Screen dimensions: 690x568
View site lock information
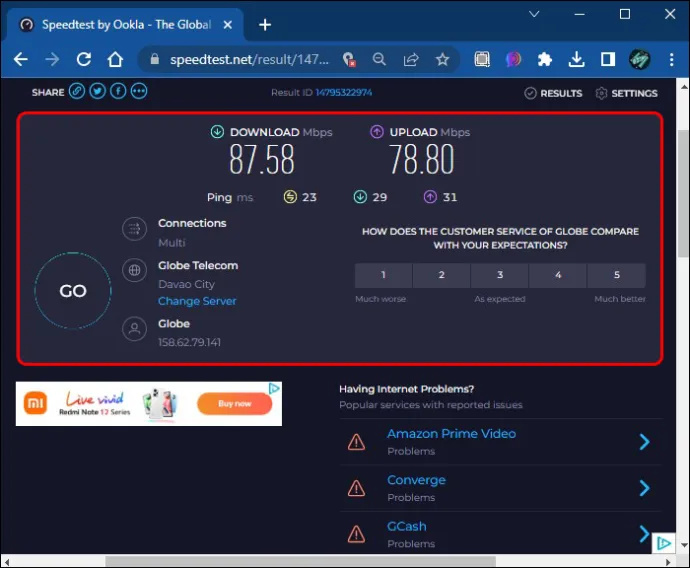pos(154,59)
